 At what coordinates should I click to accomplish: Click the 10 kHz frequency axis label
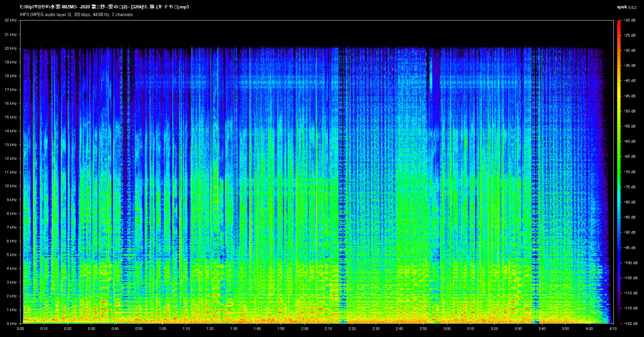[x=11, y=186]
